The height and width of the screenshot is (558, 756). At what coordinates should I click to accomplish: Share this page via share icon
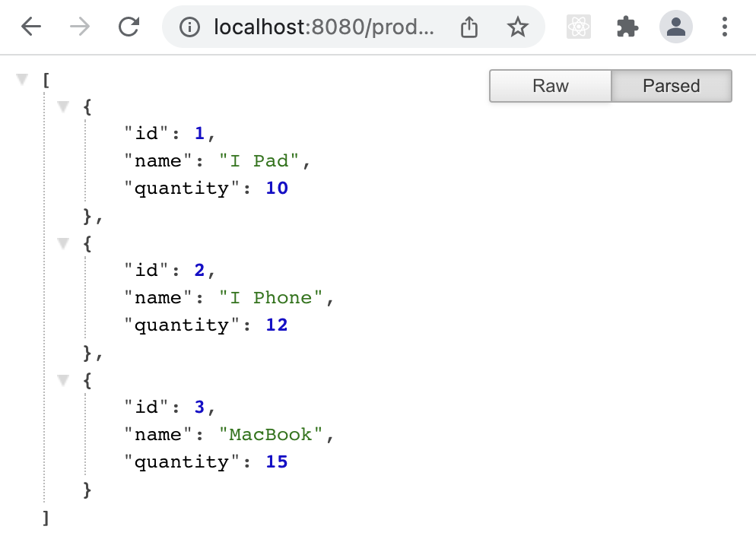tap(469, 27)
